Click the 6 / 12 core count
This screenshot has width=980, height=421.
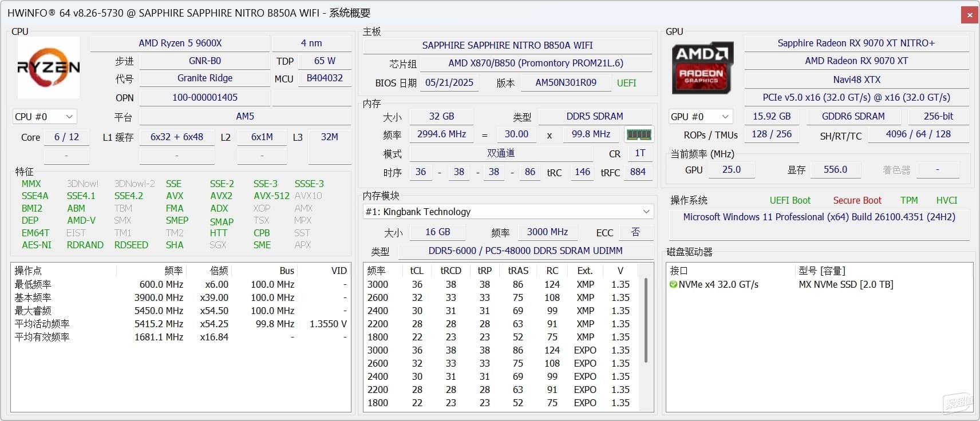tap(66, 137)
